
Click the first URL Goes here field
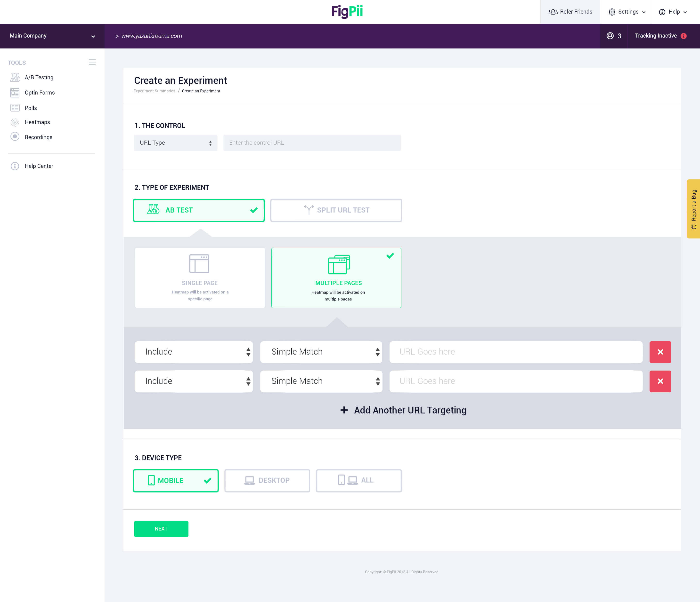pyautogui.click(x=516, y=352)
